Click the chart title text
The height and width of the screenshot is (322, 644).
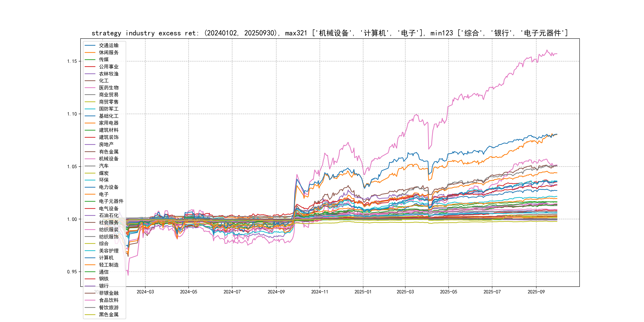click(330, 33)
